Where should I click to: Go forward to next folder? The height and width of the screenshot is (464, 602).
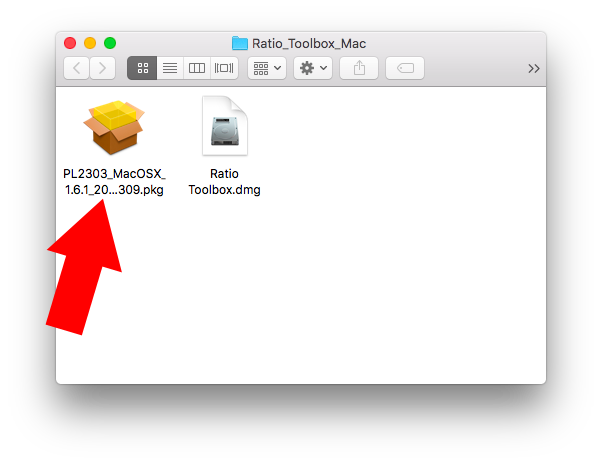click(103, 68)
